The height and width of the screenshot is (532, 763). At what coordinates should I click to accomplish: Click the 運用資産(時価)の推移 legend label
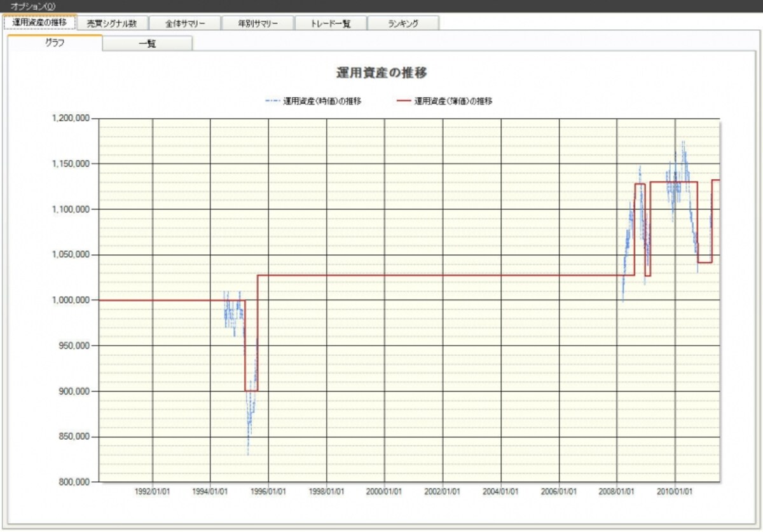322,100
